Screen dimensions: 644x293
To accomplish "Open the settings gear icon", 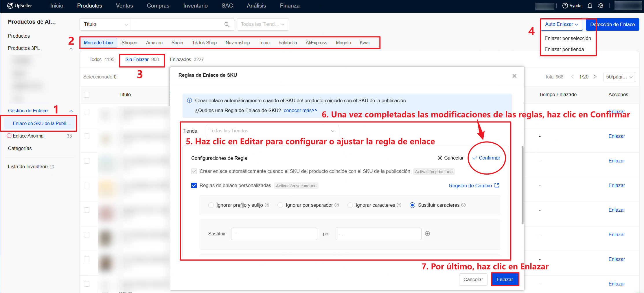I will (601, 6).
